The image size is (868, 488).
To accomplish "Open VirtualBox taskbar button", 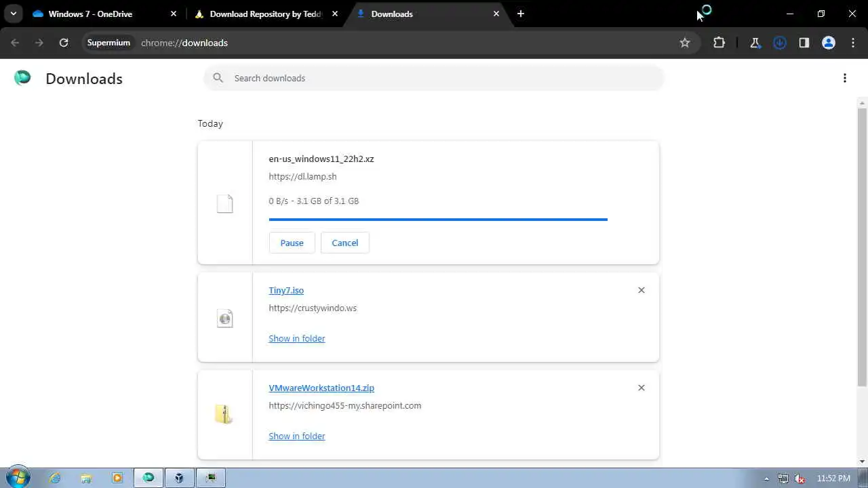I will [179, 478].
